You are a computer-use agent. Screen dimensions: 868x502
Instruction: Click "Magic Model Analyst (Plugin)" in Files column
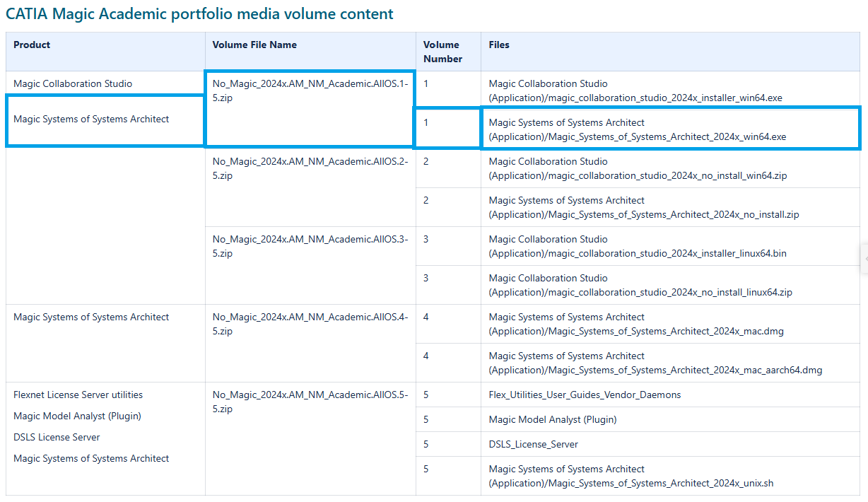[x=553, y=419]
